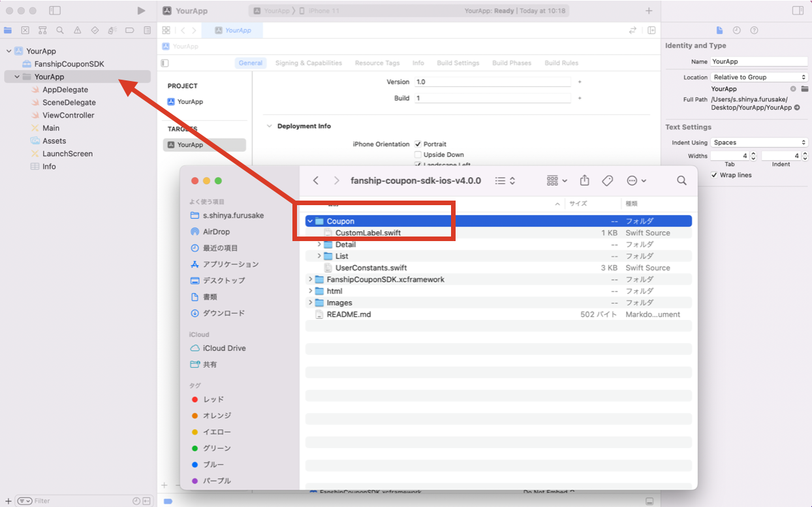Screen dimensions: 812x507
Task: Switch to the Build Settings tab
Action: click(x=458, y=63)
